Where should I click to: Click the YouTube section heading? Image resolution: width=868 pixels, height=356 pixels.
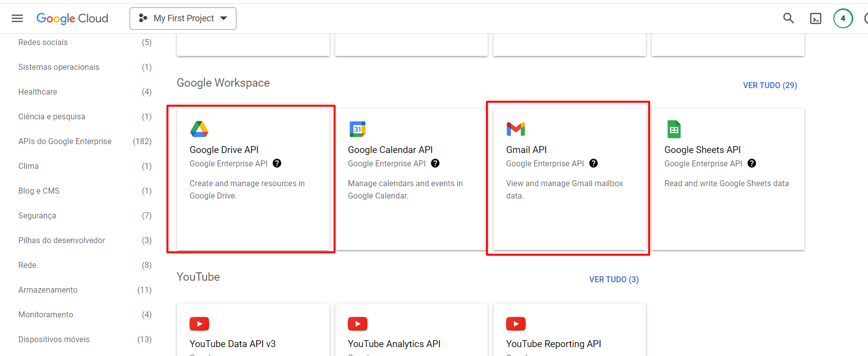tap(198, 277)
